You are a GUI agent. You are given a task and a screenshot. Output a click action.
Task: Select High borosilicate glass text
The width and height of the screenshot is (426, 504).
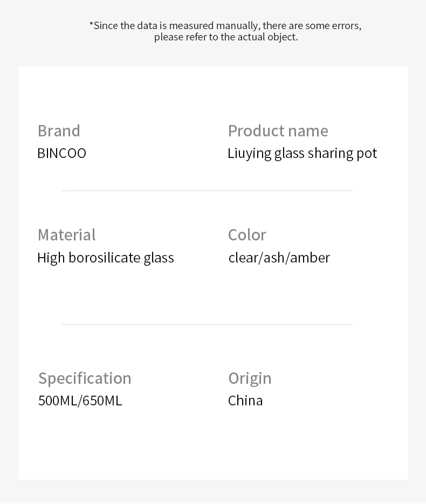point(106,258)
